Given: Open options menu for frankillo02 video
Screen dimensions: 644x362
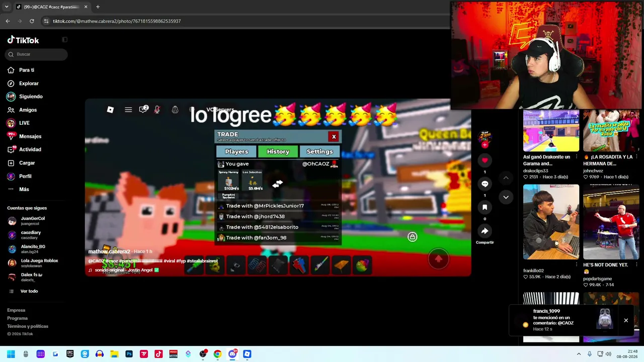Looking at the screenshot, I should coord(577,264).
